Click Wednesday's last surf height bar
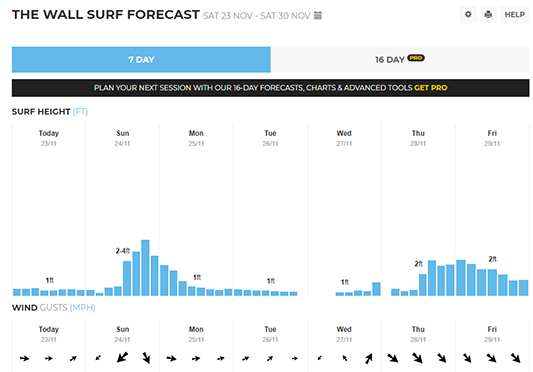The width and height of the screenshot is (533, 372). [376, 289]
